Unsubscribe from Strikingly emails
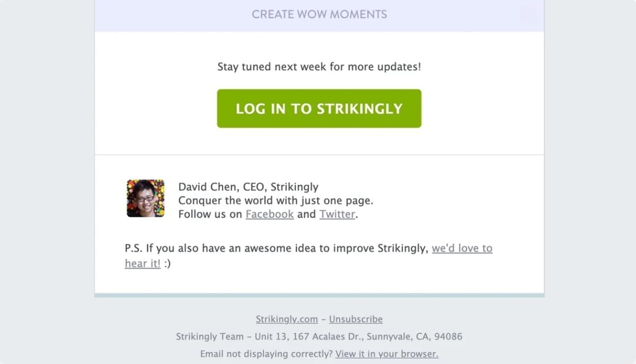The width and height of the screenshot is (636, 364). pyautogui.click(x=356, y=319)
